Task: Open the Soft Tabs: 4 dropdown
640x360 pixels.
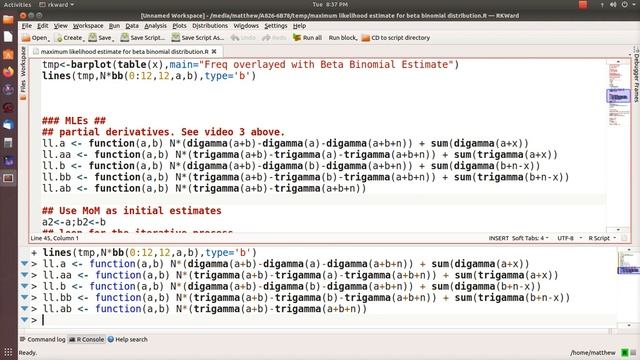Action: click(530, 238)
